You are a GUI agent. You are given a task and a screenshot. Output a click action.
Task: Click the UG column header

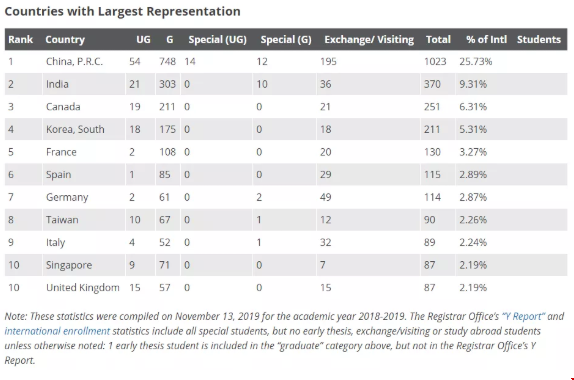[x=144, y=40]
